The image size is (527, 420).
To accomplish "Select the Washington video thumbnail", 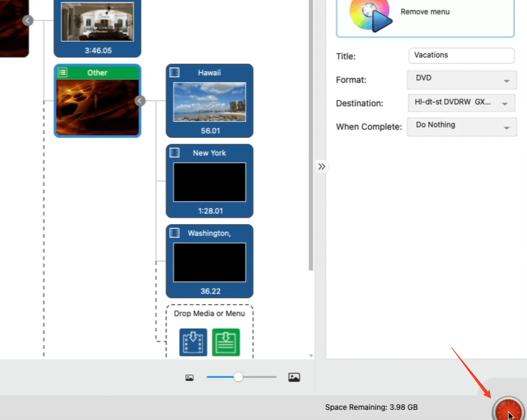I will coord(209,262).
